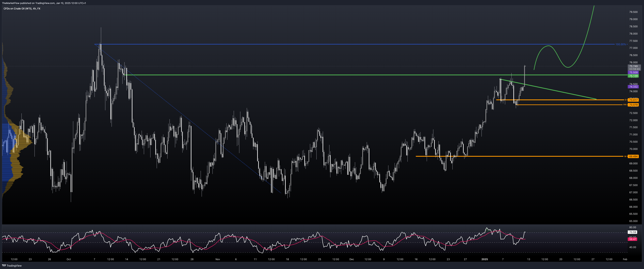Image resolution: width=644 pixels, height=269 pixels.
Task: Click the RSI value label 70.59
Action: [x=633, y=232]
